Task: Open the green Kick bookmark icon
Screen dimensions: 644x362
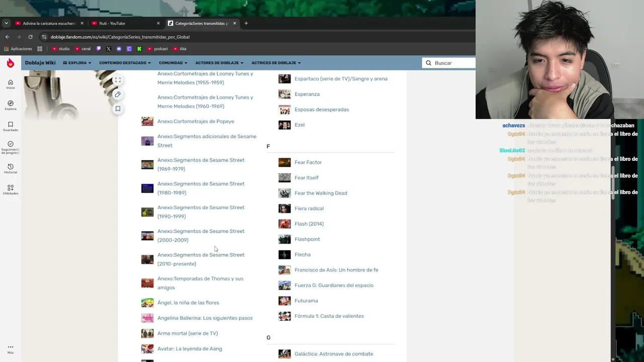Action: [x=139, y=49]
